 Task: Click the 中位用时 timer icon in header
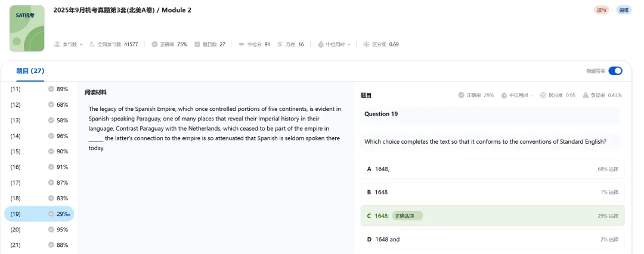pos(321,44)
